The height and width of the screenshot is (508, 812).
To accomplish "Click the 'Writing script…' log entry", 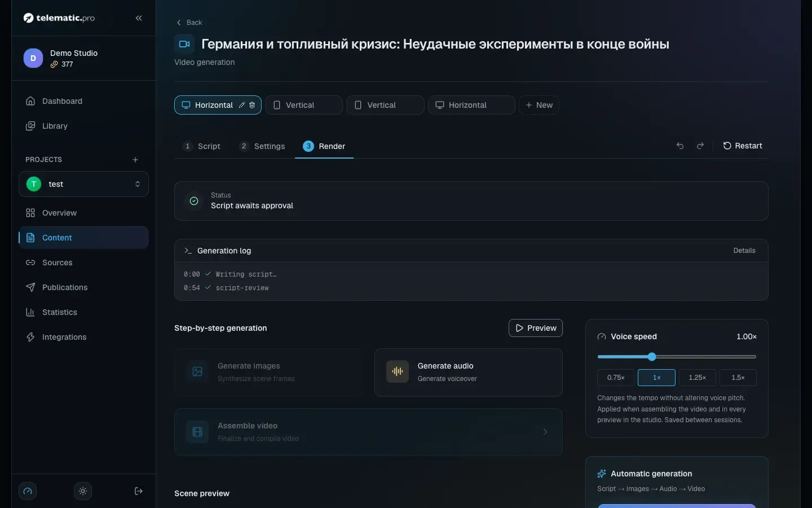I will point(246,274).
